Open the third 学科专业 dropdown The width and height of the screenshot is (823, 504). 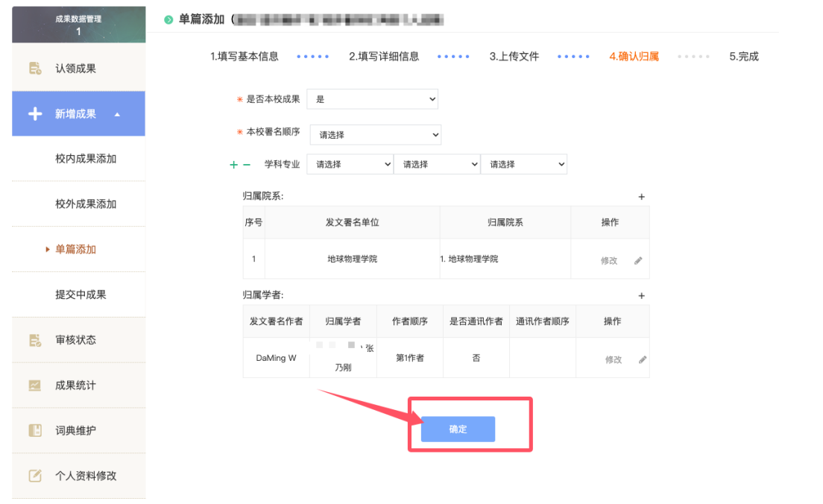pyautogui.click(x=524, y=164)
